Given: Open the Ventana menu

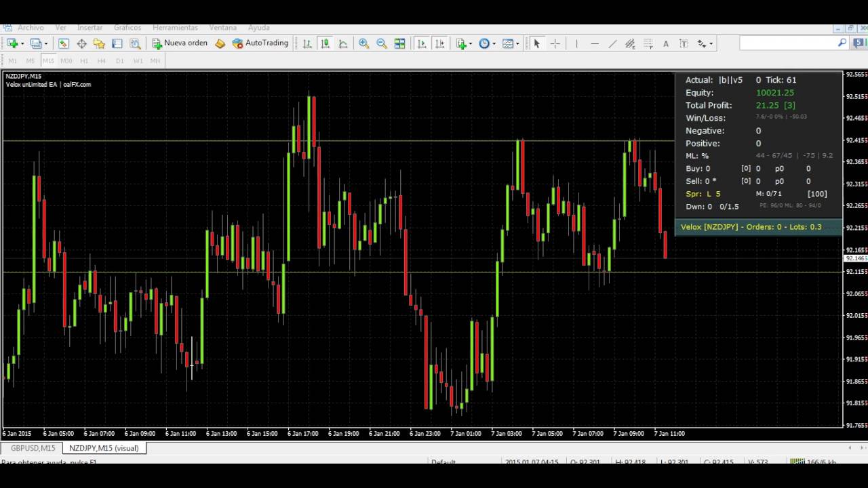Looking at the screenshot, I should pyautogui.click(x=223, y=28).
